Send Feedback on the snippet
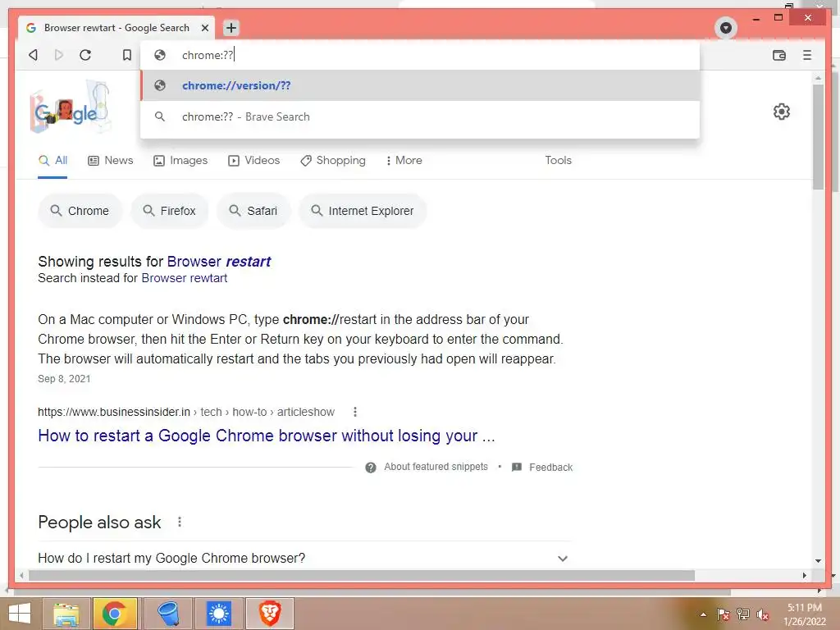This screenshot has width=840, height=630. point(550,467)
